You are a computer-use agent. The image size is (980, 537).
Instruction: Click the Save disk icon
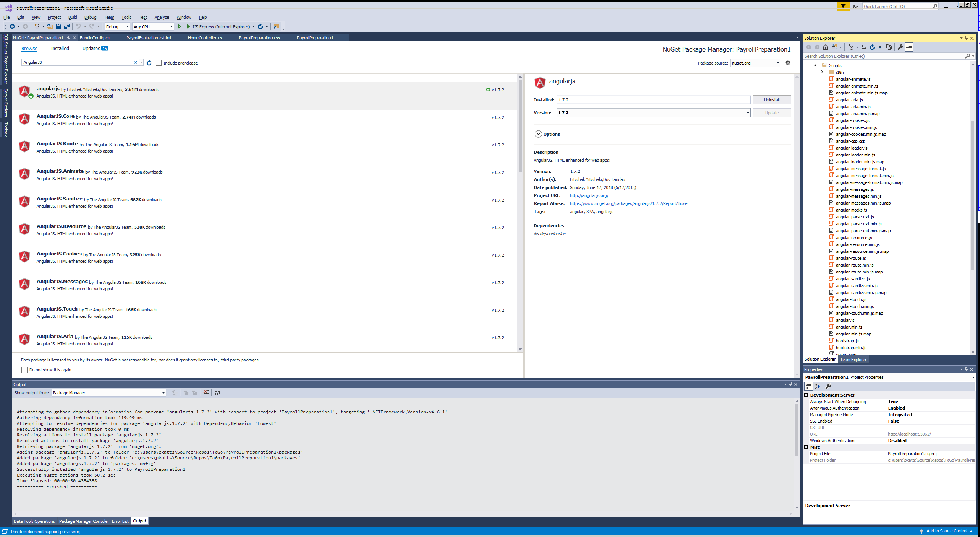pos(58,26)
